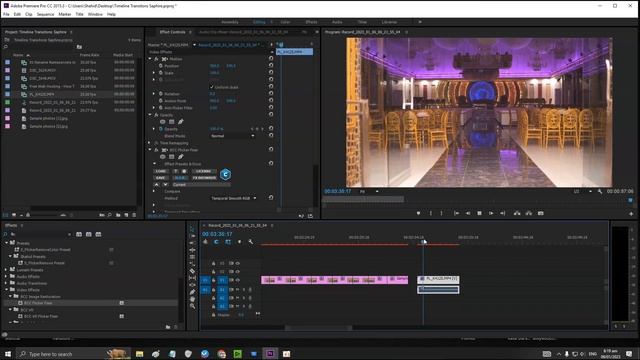640x360 pixels.
Task: Expand the Scale property triangle
Action: point(154,73)
